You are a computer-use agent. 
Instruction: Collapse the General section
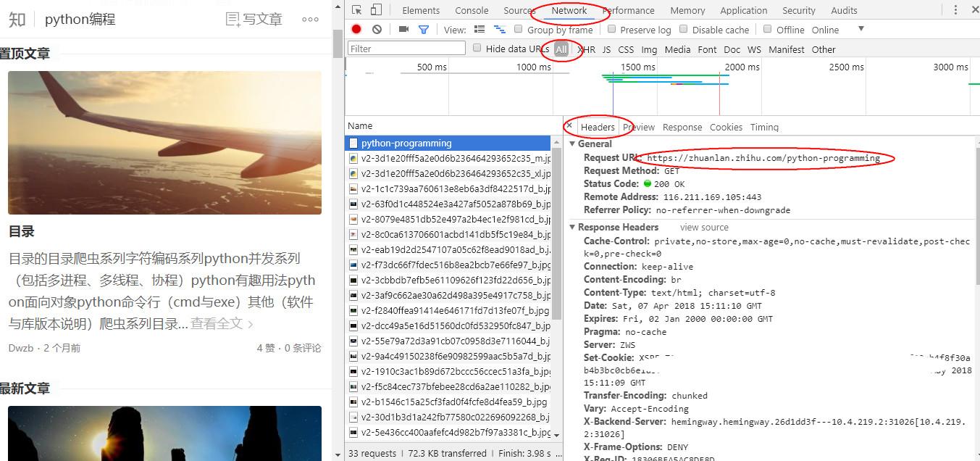[573, 144]
